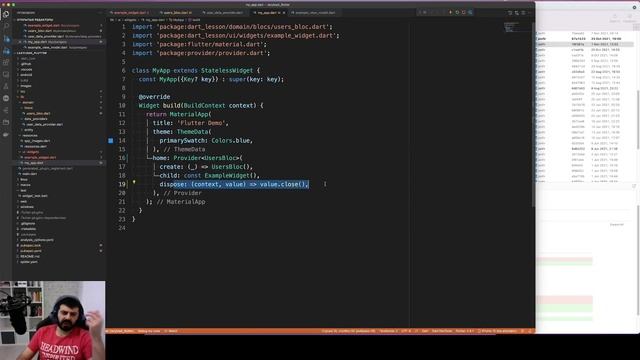Click the lightbulb quick-fix icon on line 19
Screen dimensions: 640x360
tap(133, 182)
